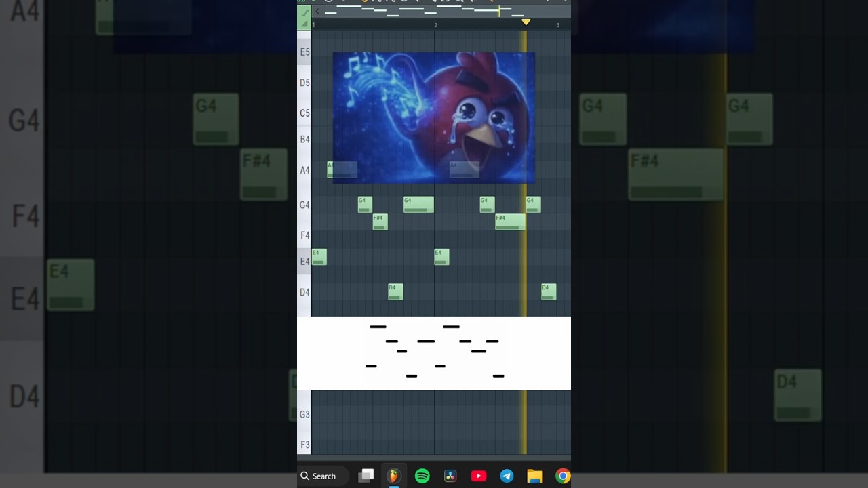The image size is (868, 488).
Task: Select the first A4 note under the image
Action: [x=342, y=169]
